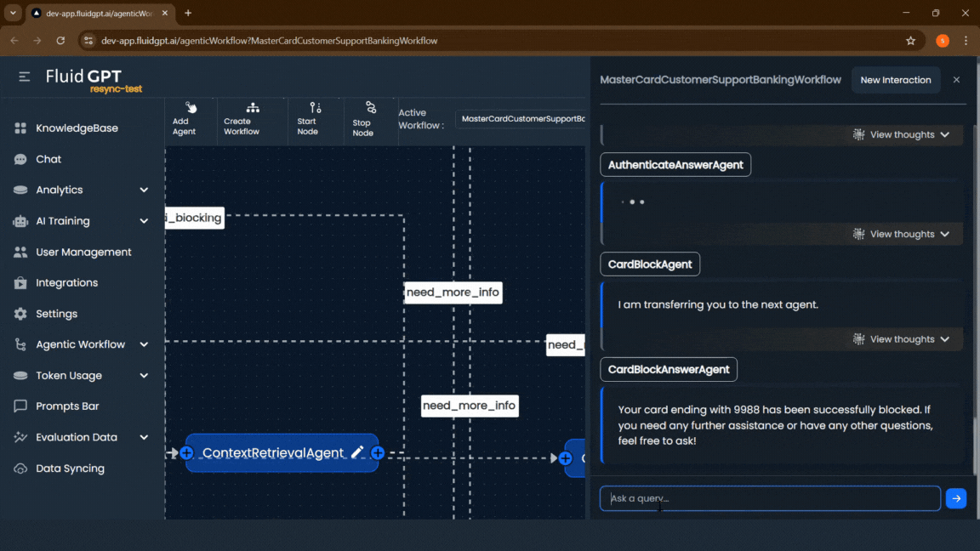Click right plus connector on ContextRetrievalAgent

click(x=378, y=453)
